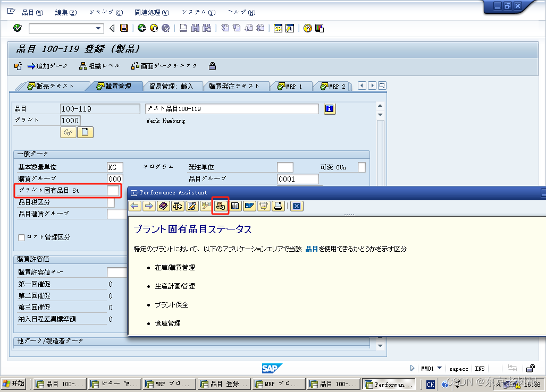Click the 品目 field containing 100-119
Screen dimensions: 546x392
pos(100,109)
